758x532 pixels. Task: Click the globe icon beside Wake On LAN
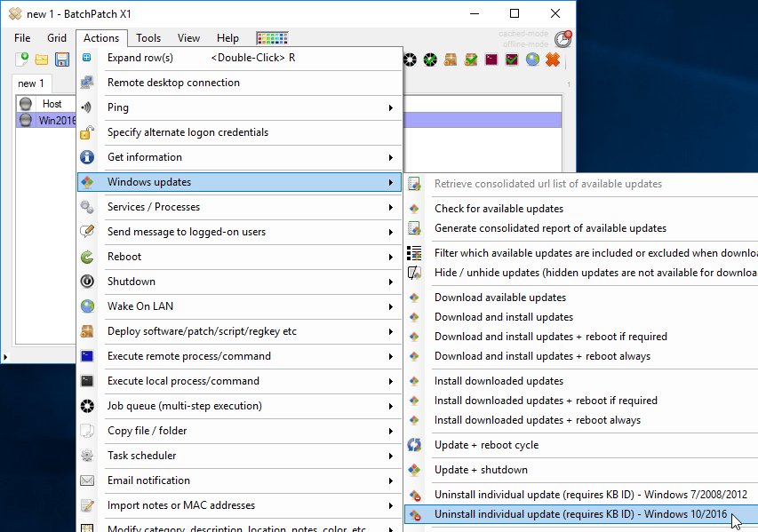[x=87, y=306]
